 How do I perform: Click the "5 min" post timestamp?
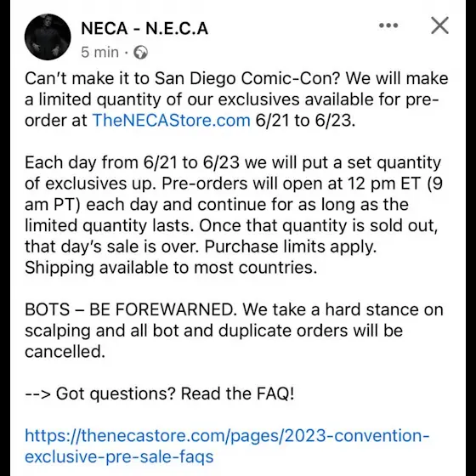(x=99, y=53)
